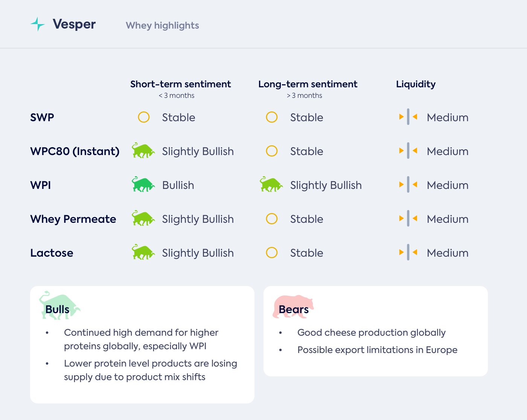Click the Lactose long-term Stable circle

[x=272, y=253]
